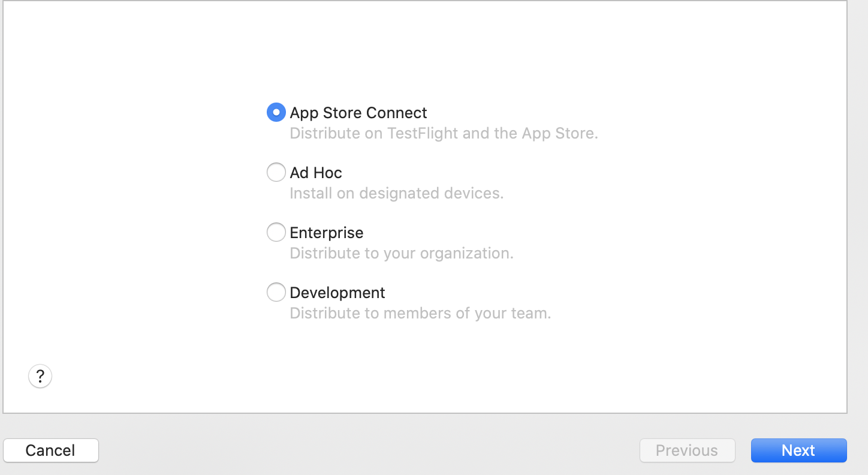This screenshot has width=868, height=475.
Task: Click 'Distribute to your organization.' description
Action: pos(402,253)
